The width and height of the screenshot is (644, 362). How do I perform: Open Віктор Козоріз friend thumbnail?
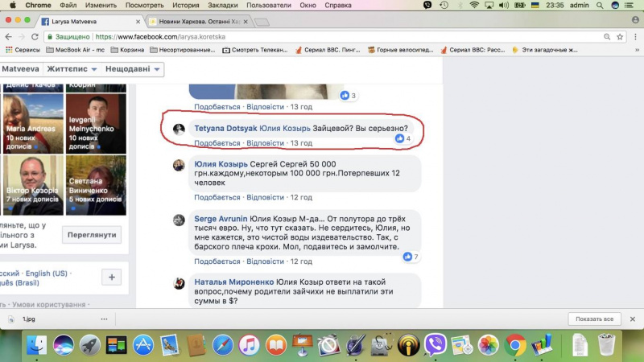pyautogui.click(x=32, y=185)
